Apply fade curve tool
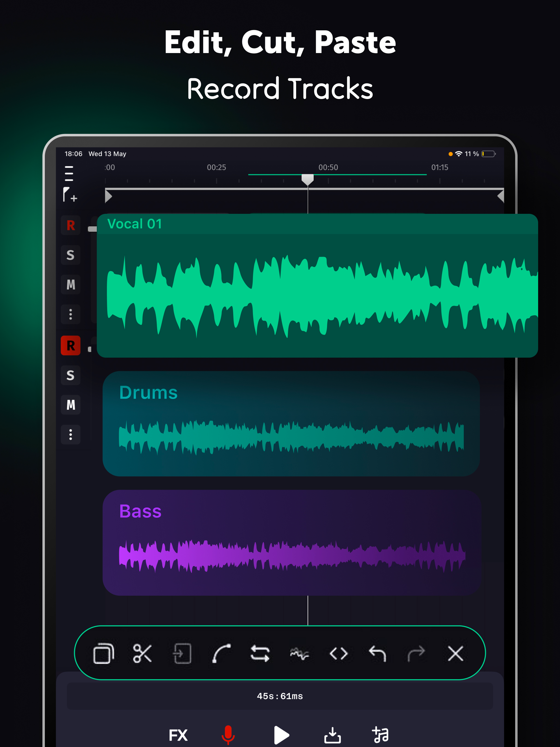Image resolution: width=560 pixels, height=747 pixels. tap(221, 653)
